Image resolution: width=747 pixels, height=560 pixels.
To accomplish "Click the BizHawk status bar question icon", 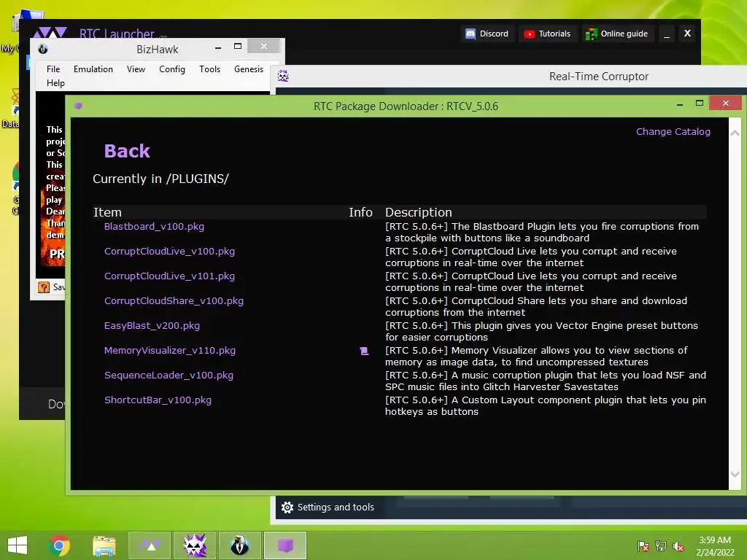I will pos(44,287).
